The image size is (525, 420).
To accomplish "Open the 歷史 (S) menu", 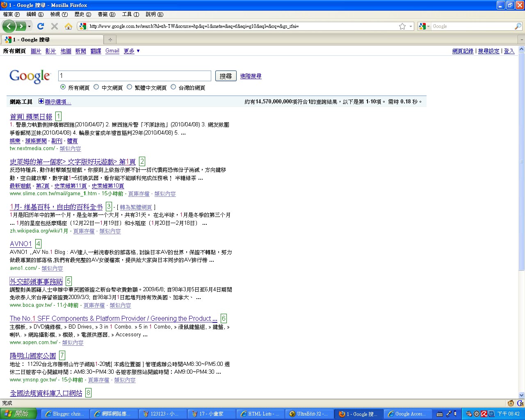I will pyautogui.click(x=82, y=14).
